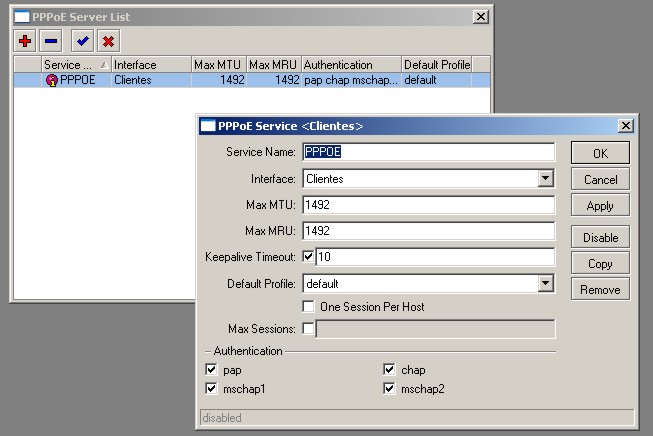Close the PPPoE Service dialog
The height and width of the screenshot is (436, 653).
(x=626, y=126)
